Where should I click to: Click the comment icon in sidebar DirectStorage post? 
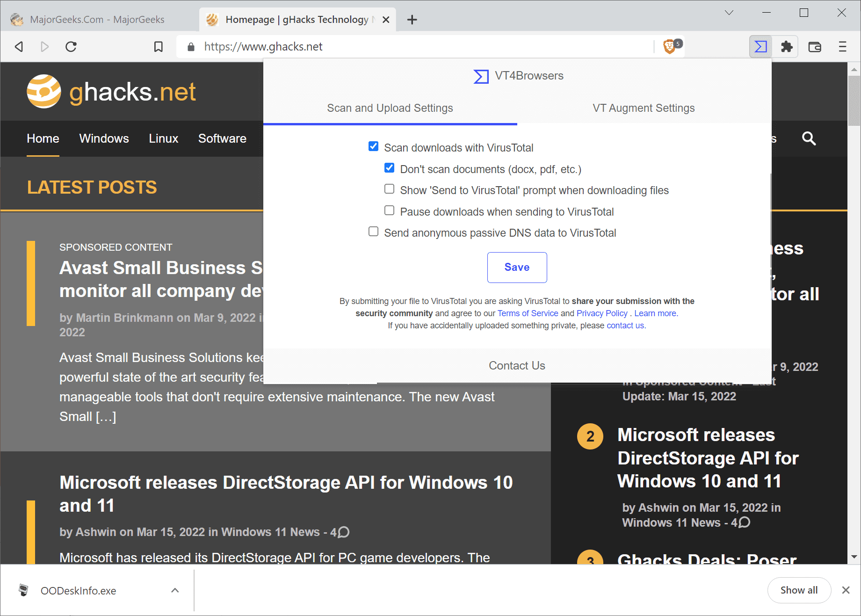tap(745, 522)
